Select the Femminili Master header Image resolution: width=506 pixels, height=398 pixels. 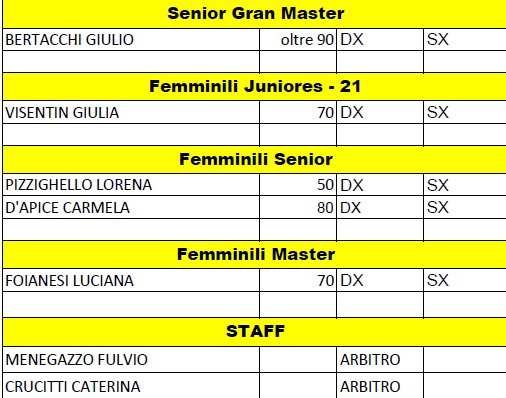pos(254,254)
